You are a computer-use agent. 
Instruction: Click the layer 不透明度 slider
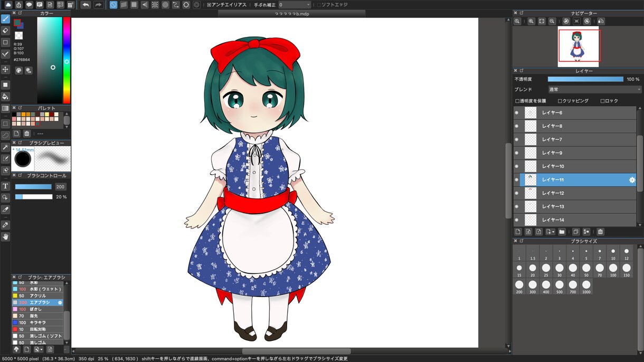click(585, 79)
